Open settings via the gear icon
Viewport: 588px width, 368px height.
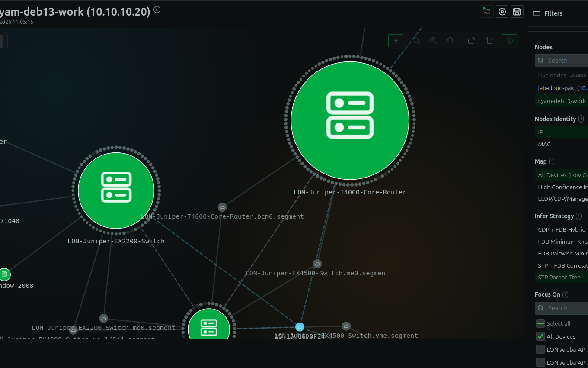click(502, 12)
